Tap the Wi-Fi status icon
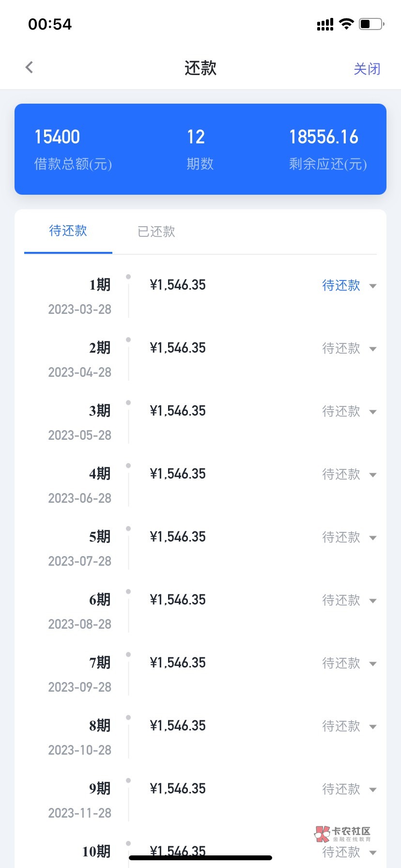401x868 pixels. click(346, 24)
